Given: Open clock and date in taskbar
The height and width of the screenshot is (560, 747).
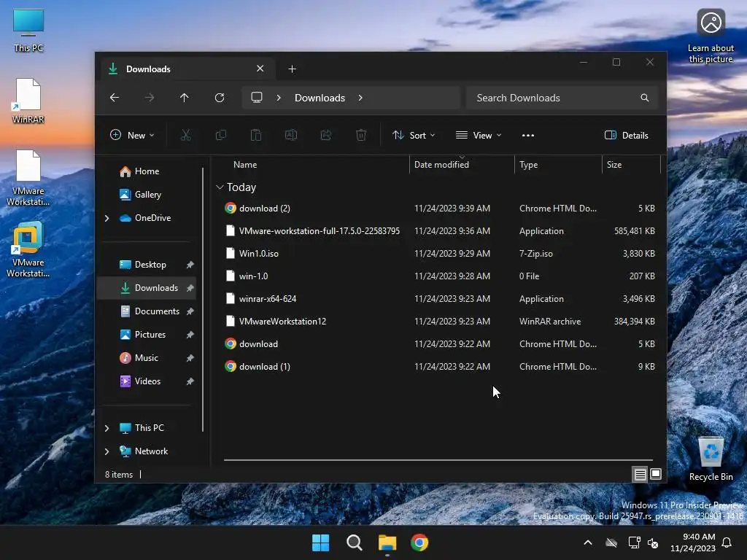Looking at the screenshot, I should 693,542.
